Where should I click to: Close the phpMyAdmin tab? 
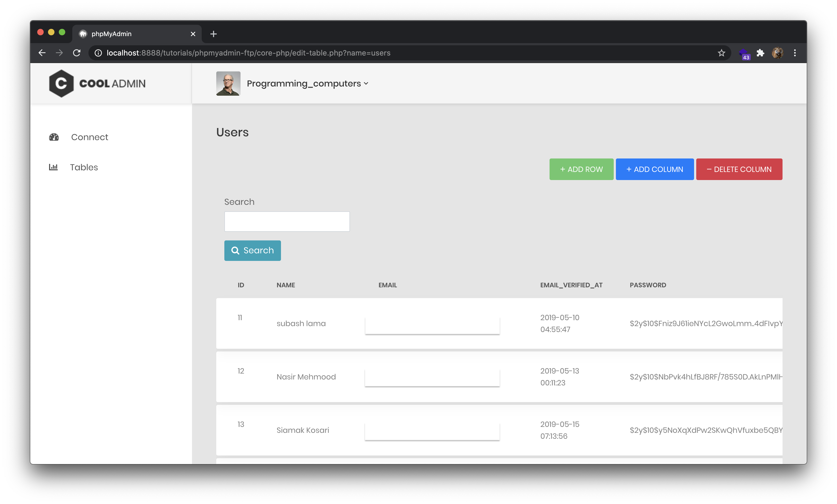pyautogui.click(x=193, y=34)
